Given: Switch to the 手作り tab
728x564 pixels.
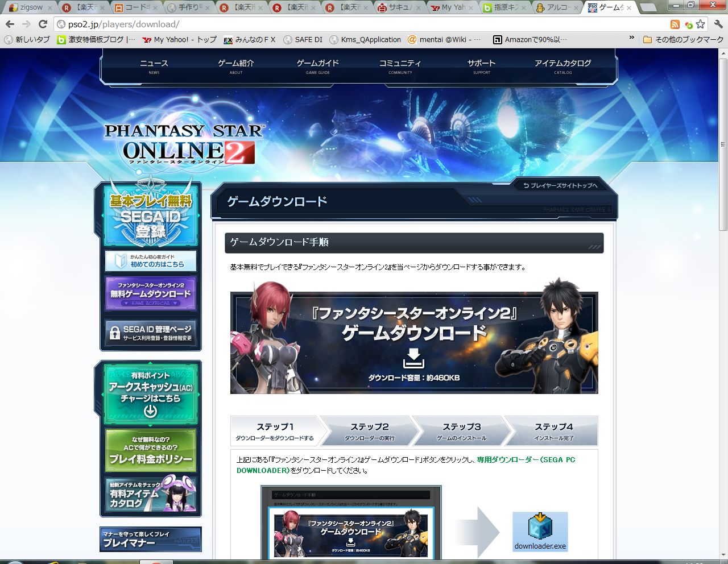Looking at the screenshot, I should pos(189,7).
